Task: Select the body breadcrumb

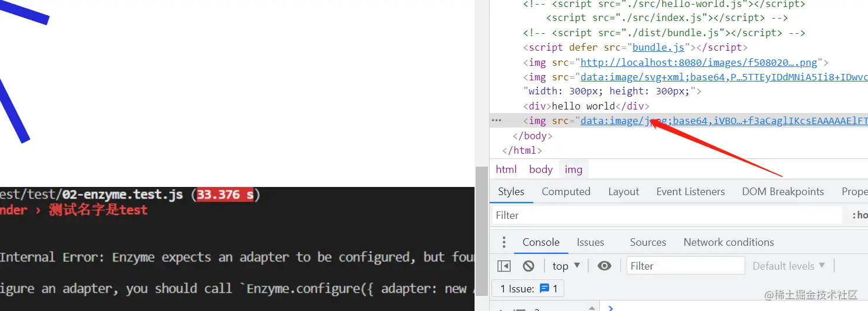Action: click(x=541, y=169)
